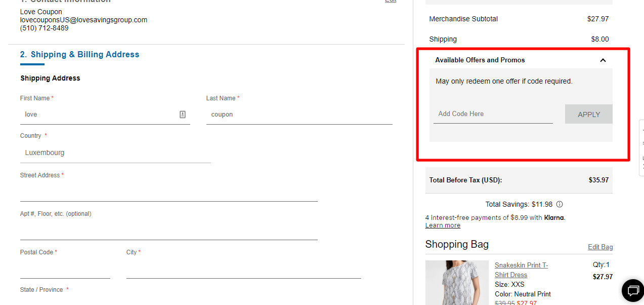Select the Color: Neutral Print text
The image size is (644, 305).
click(x=523, y=294)
